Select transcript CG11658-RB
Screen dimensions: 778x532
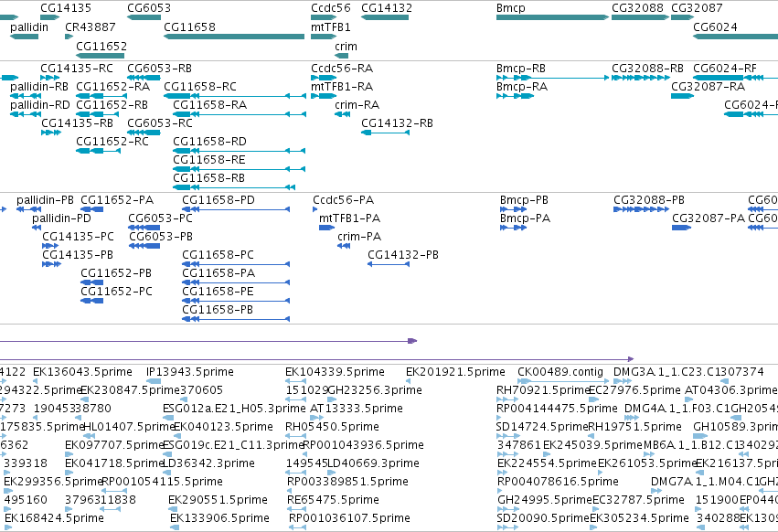[234, 187]
